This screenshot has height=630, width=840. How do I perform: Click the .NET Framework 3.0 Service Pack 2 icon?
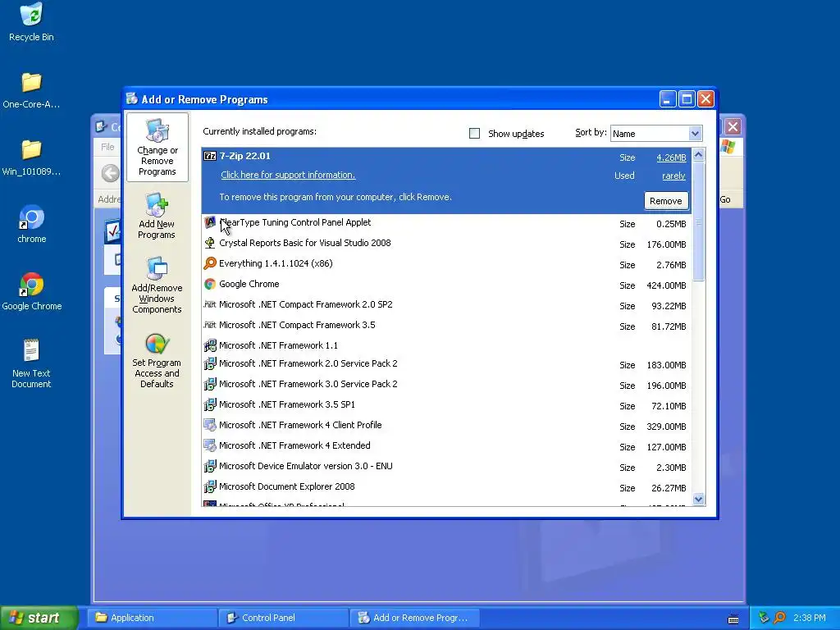210,384
